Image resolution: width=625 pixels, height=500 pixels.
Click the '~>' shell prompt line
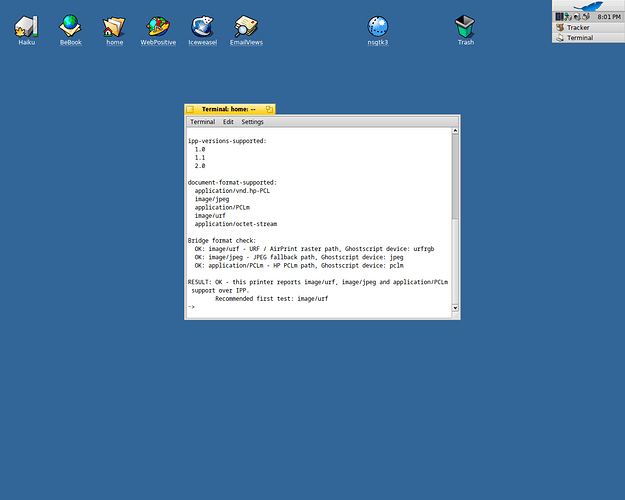pyautogui.click(x=191, y=307)
